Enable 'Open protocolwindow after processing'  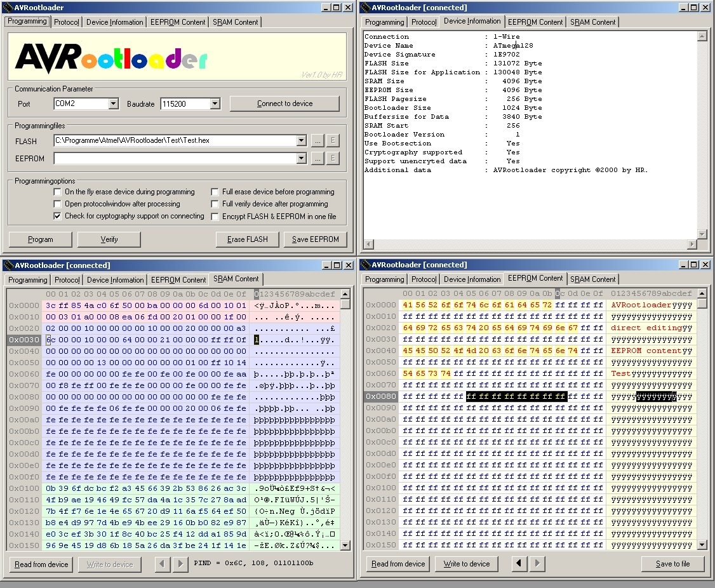[57, 204]
